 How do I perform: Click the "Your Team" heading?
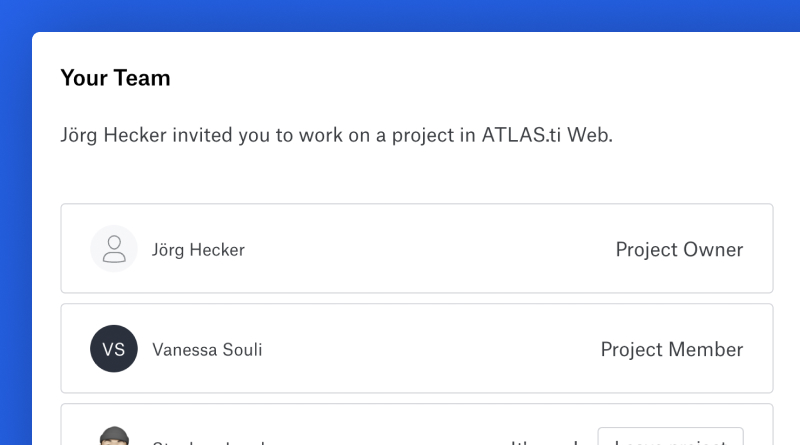(x=115, y=78)
